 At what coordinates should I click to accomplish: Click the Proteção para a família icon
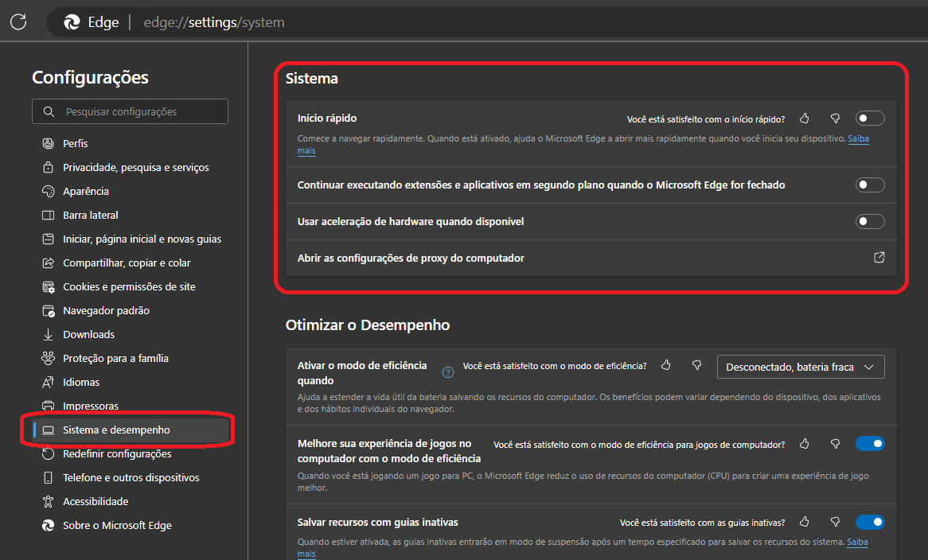pyautogui.click(x=48, y=358)
